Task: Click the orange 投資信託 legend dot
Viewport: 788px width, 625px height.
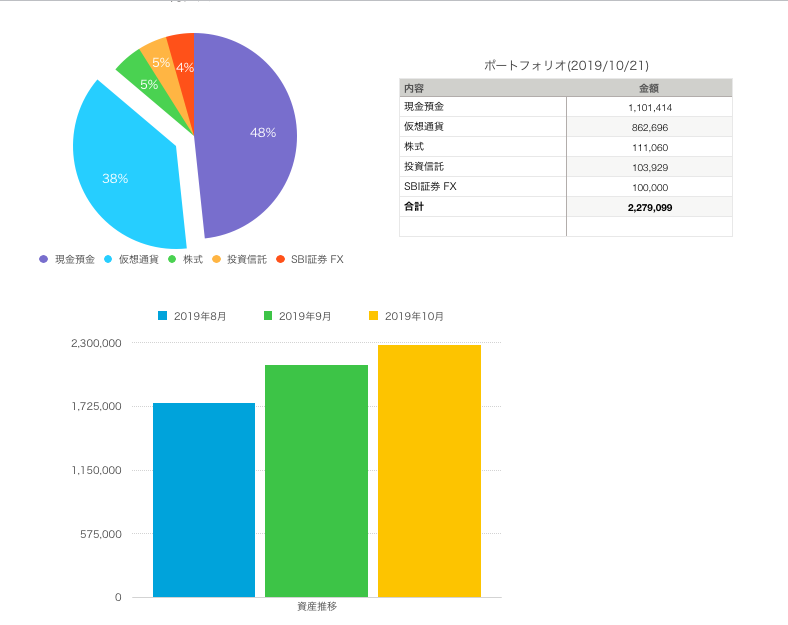Action: pyautogui.click(x=216, y=259)
